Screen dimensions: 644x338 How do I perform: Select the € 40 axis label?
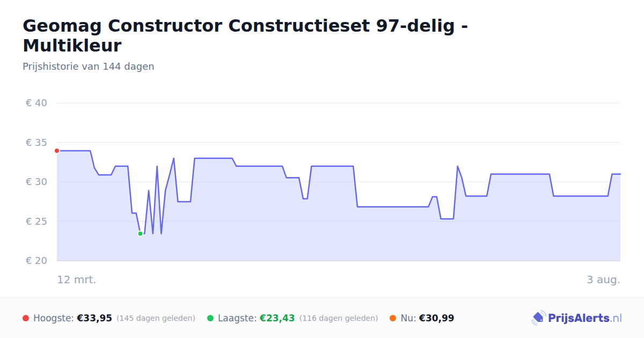(37, 103)
